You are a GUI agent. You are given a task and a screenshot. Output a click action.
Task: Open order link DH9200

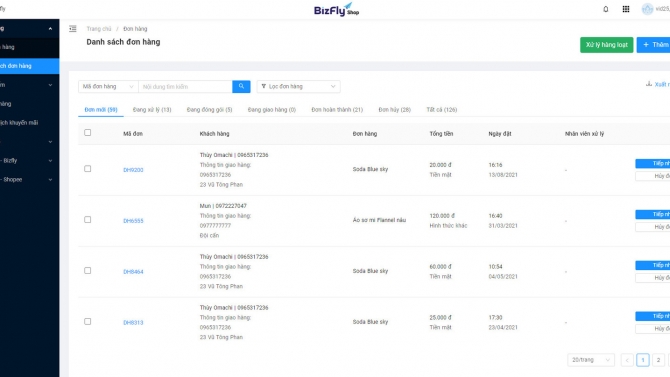click(133, 170)
